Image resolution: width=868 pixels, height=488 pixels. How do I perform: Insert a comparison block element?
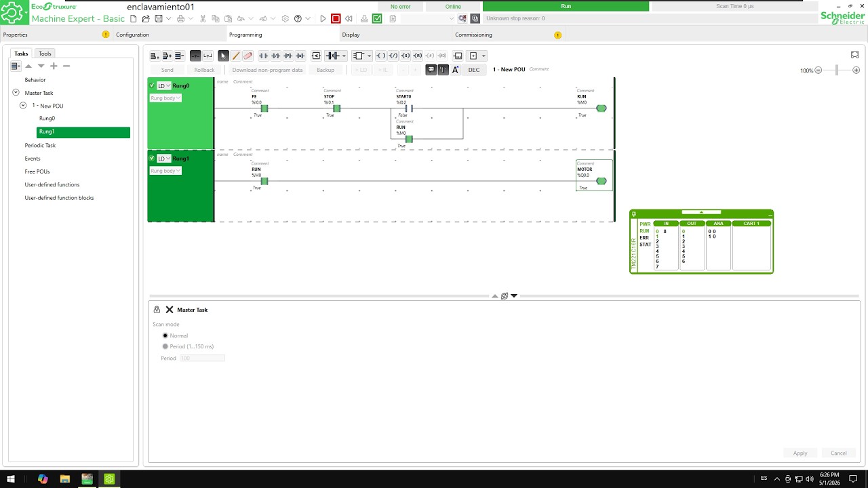316,56
